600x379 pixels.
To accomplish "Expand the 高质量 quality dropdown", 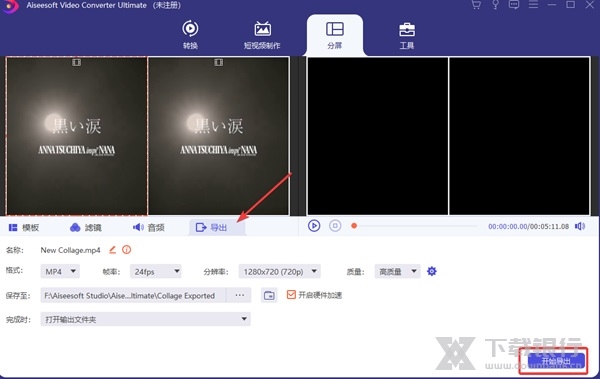I will [398, 271].
